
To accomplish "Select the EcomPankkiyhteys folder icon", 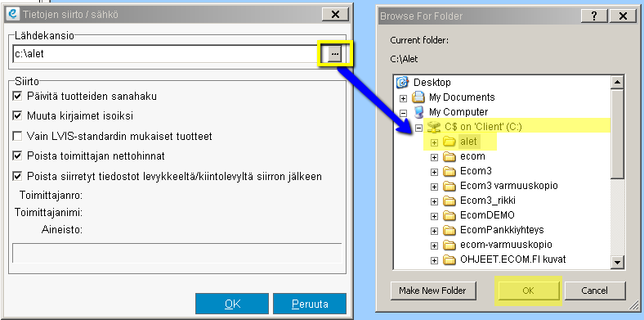I will [449, 230].
